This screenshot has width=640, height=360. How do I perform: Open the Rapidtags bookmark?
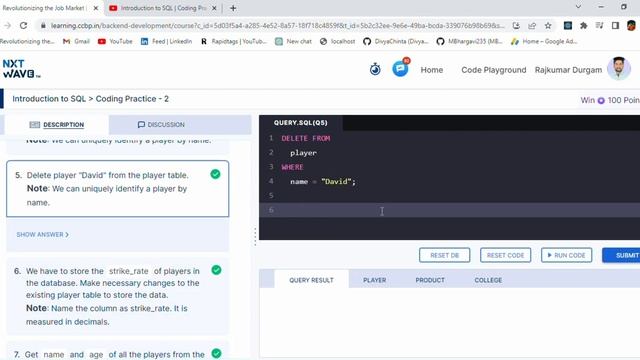233,41
